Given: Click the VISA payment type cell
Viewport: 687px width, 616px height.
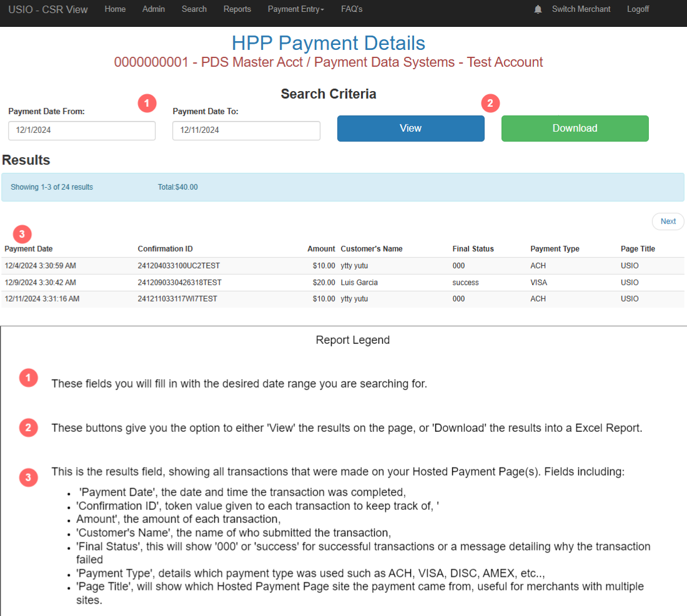Looking at the screenshot, I should tap(539, 283).
